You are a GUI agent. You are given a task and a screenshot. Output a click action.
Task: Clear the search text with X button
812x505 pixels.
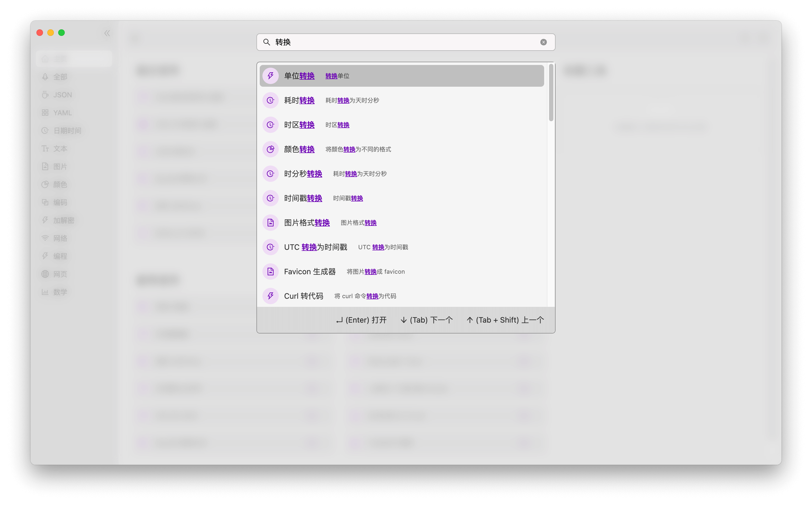(543, 42)
